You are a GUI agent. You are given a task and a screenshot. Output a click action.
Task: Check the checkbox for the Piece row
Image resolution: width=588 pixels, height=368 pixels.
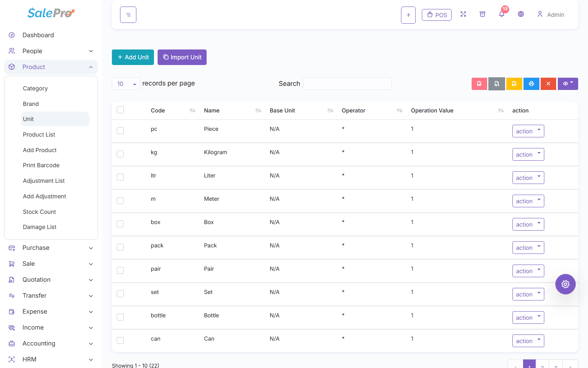click(120, 130)
